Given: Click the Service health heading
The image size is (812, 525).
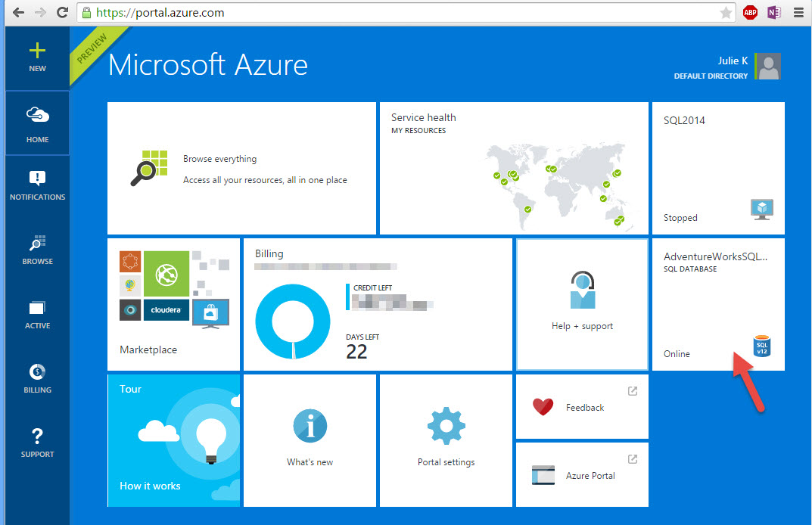Looking at the screenshot, I should (423, 117).
